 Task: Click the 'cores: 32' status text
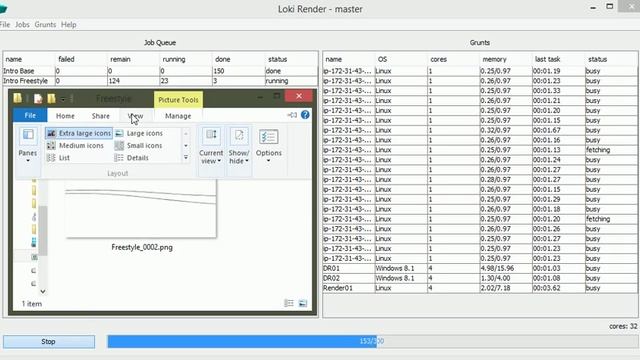(x=623, y=326)
